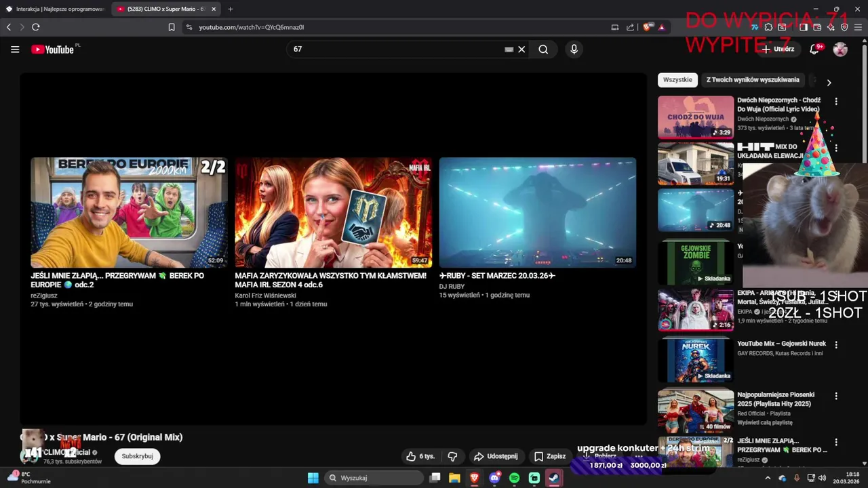Show hidden system tray icons
This screenshot has height=488, width=868.
[768, 478]
